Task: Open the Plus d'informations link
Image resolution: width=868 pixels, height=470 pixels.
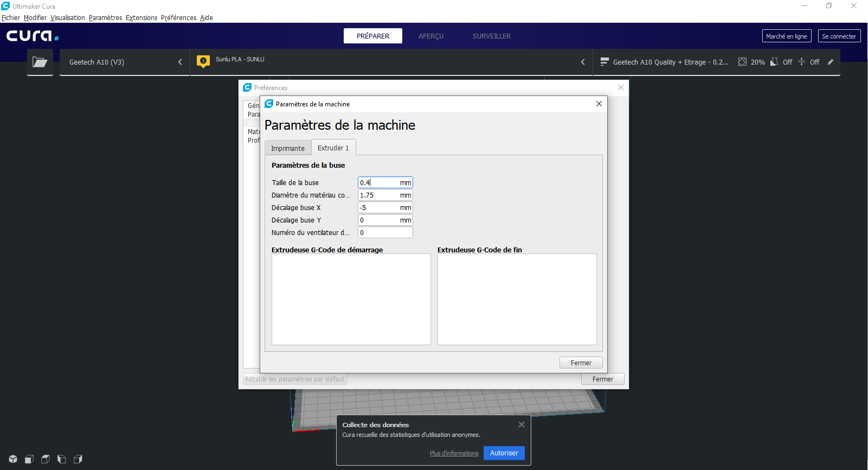Action: tap(454, 453)
